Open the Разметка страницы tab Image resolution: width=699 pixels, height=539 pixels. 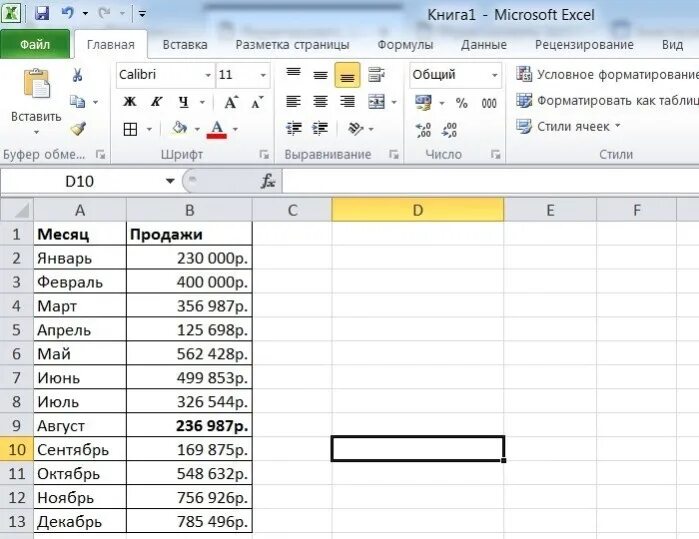pyautogui.click(x=292, y=45)
